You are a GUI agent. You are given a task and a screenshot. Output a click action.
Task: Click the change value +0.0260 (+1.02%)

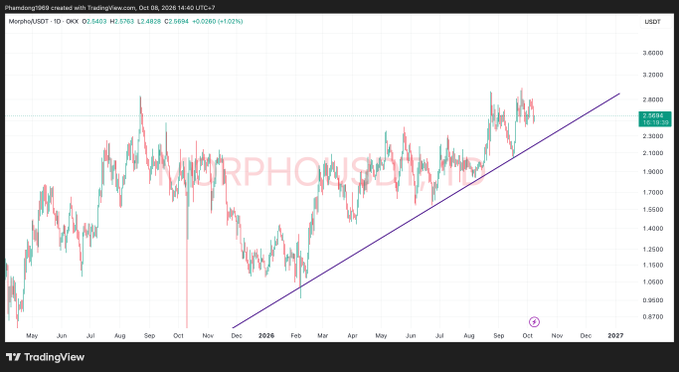click(x=217, y=21)
